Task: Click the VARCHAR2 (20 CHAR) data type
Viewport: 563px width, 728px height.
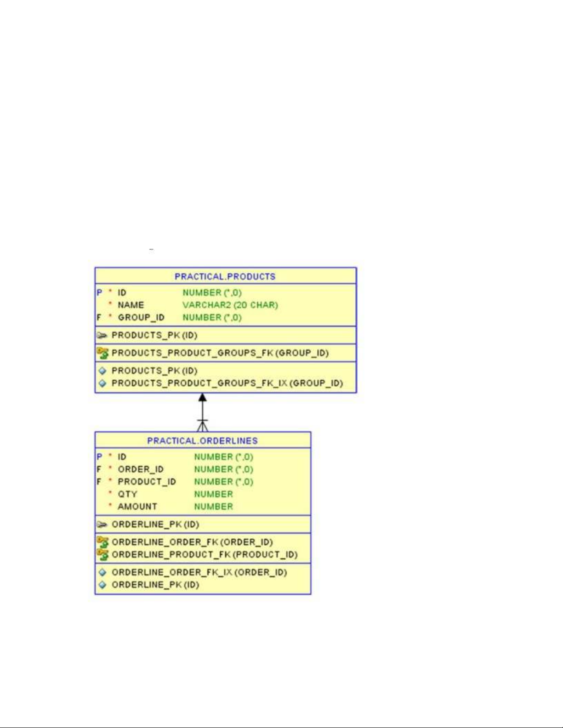Action: pyautogui.click(x=230, y=305)
